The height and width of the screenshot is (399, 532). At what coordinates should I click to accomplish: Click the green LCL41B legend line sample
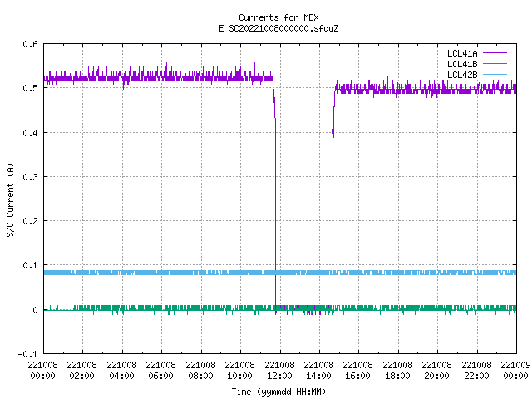click(495, 64)
